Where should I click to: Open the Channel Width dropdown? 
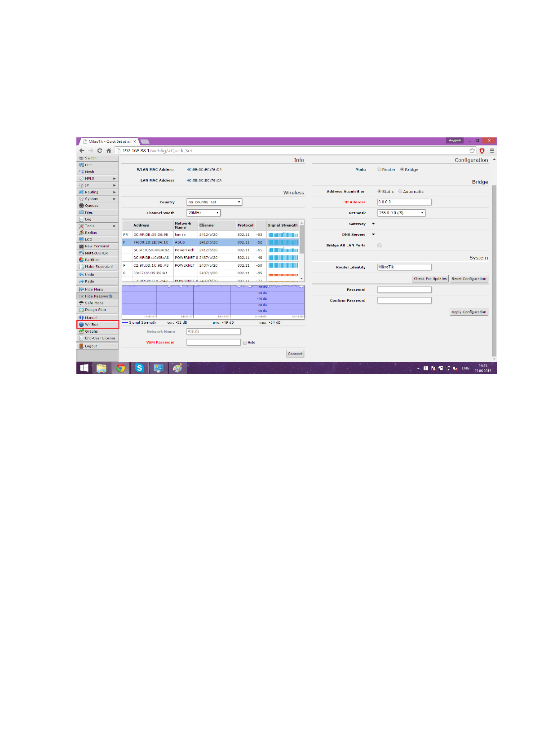tap(203, 213)
